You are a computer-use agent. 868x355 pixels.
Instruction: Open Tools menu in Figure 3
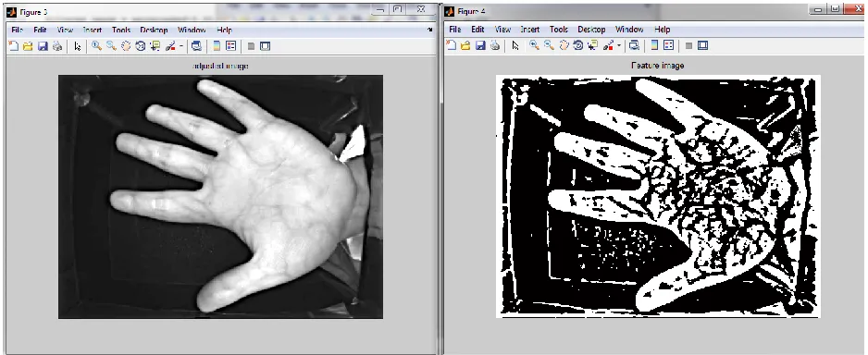pyautogui.click(x=121, y=30)
